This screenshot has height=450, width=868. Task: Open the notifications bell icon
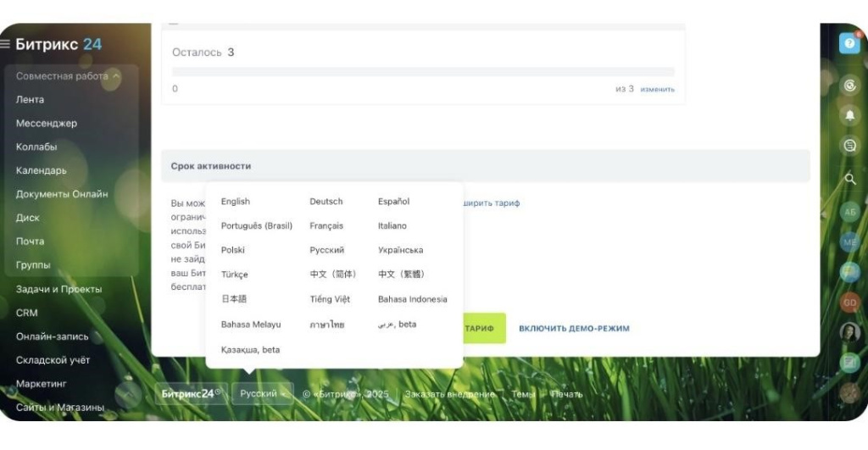(x=849, y=115)
